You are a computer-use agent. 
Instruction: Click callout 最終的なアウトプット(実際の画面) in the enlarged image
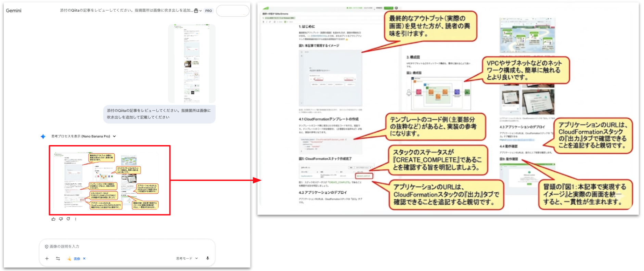tap(430, 26)
